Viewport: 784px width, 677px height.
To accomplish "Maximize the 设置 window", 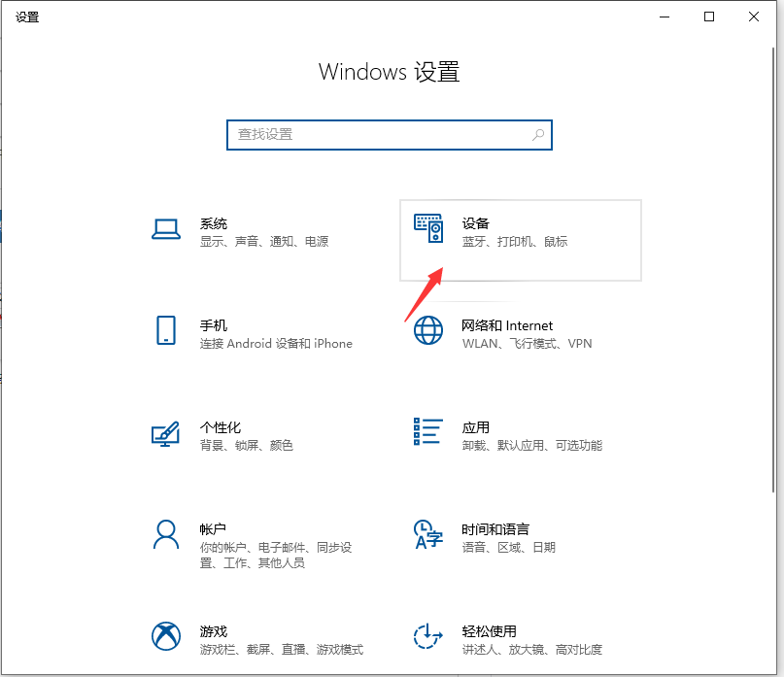I will pyautogui.click(x=709, y=17).
